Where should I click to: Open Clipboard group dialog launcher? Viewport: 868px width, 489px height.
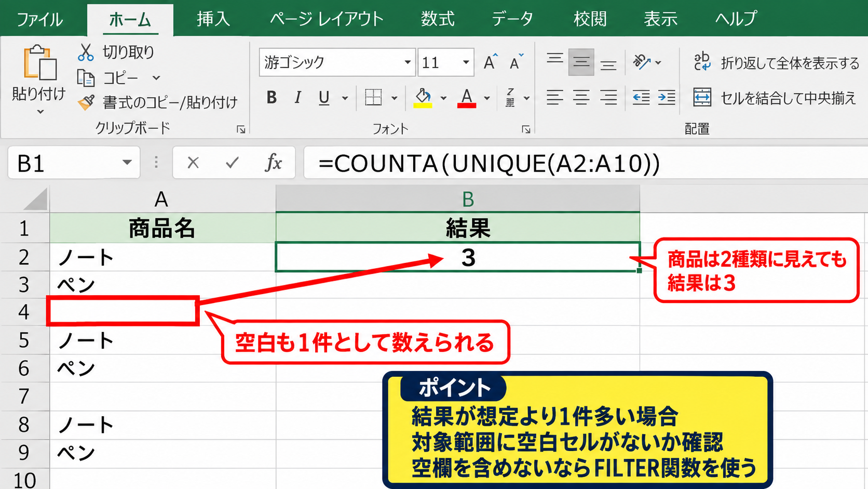(x=241, y=129)
